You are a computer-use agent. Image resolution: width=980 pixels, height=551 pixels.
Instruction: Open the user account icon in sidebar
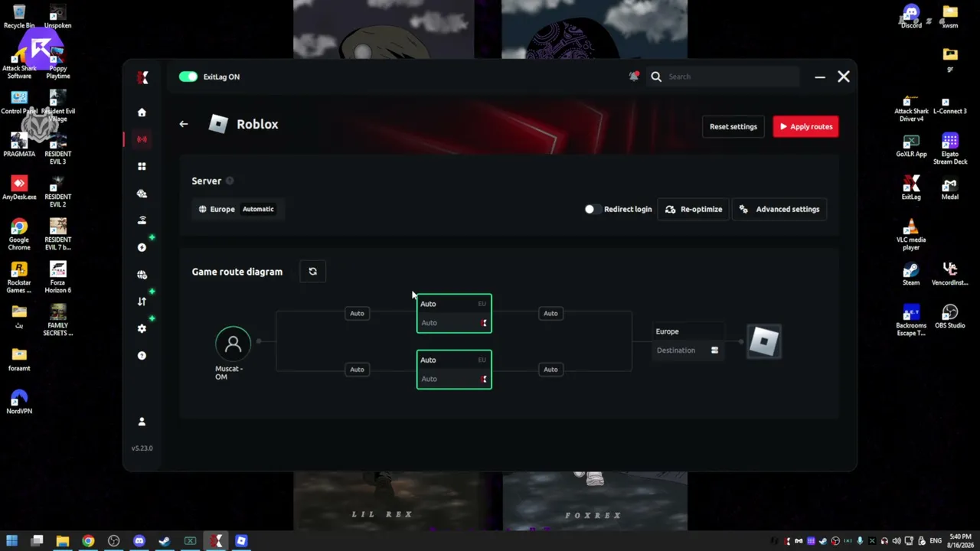pos(142,422)
